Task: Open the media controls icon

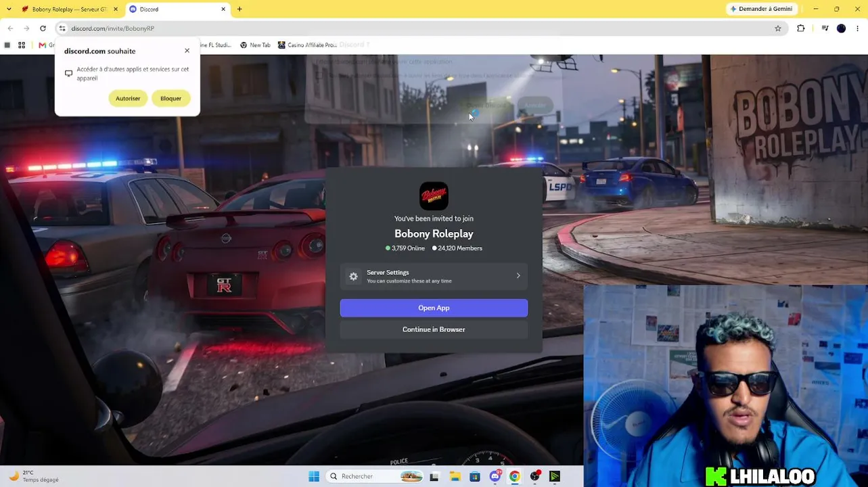Action: (x=825, y=28)
